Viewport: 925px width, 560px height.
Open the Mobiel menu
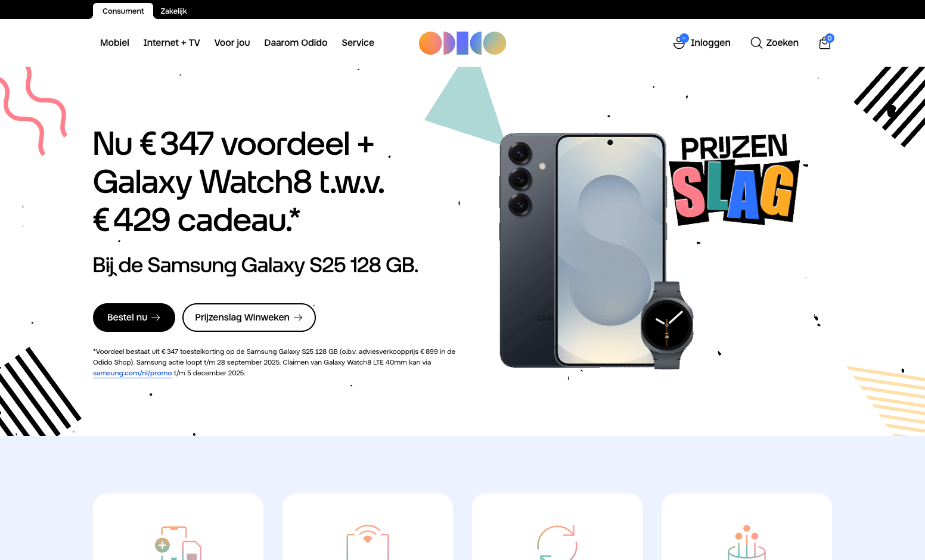[114, 43]
